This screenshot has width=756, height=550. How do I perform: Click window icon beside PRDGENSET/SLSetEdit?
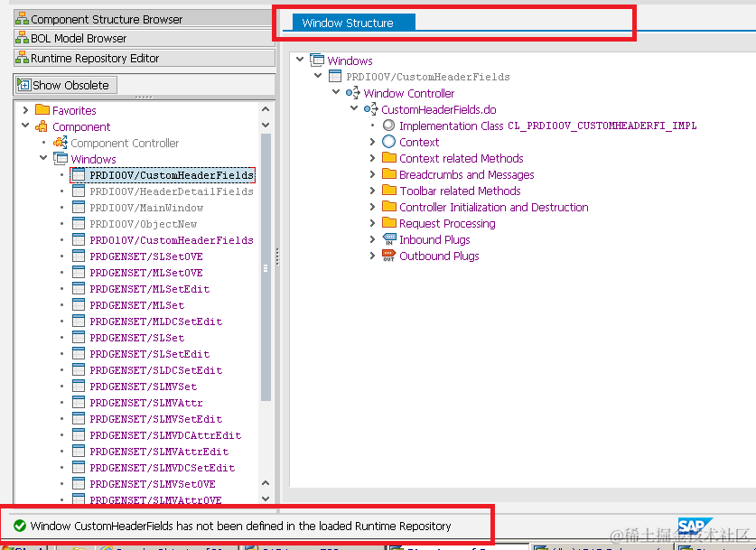(78, 354)
